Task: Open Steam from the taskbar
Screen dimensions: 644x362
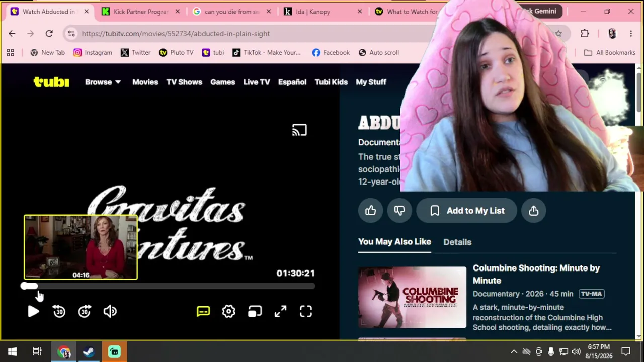Action: 89,352
